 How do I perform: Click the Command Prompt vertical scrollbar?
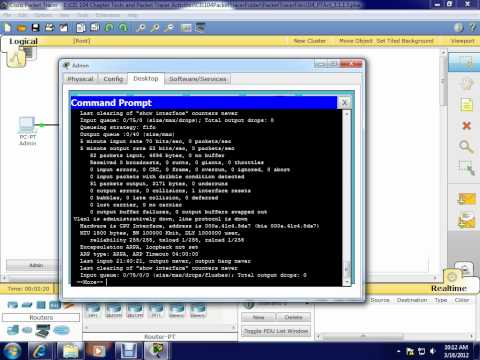(x=347, y=198)
